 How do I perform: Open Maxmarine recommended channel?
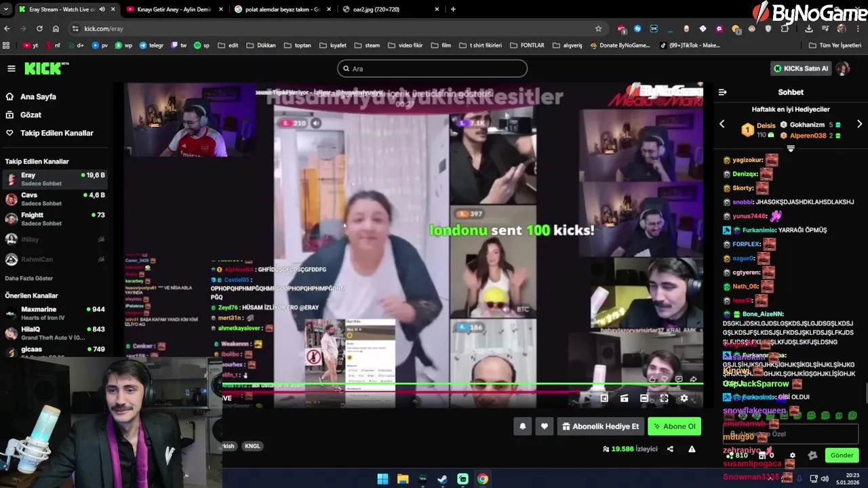(54, 313)
